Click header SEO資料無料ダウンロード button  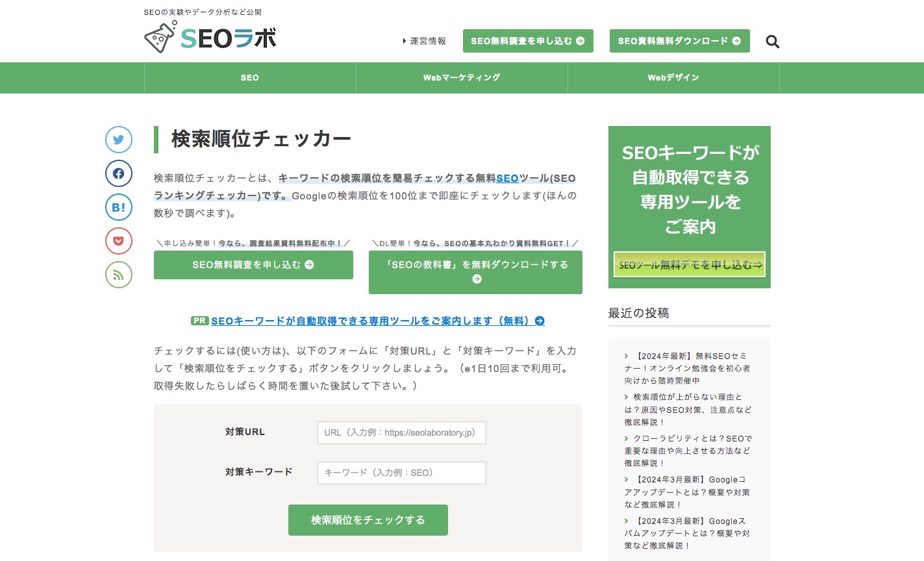(679, 41)
